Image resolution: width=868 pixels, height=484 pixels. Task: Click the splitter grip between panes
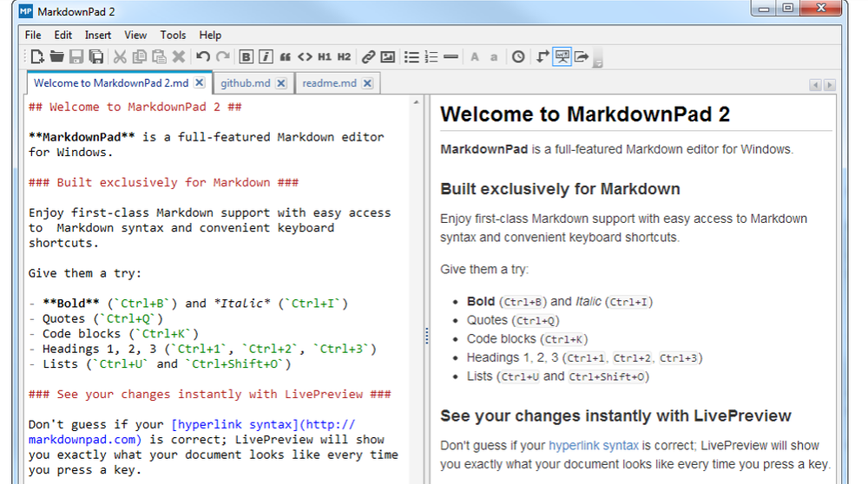point(427,336)
